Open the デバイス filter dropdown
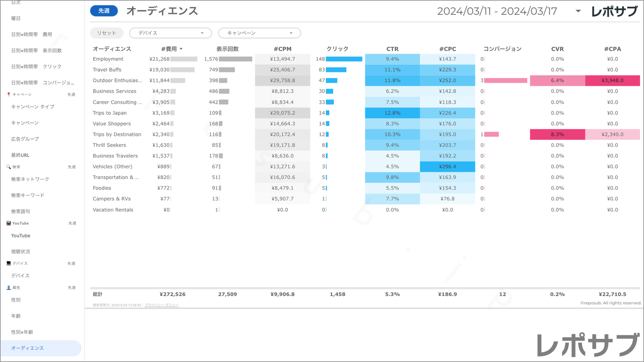 pyautogui.click(x=170, y=33)
